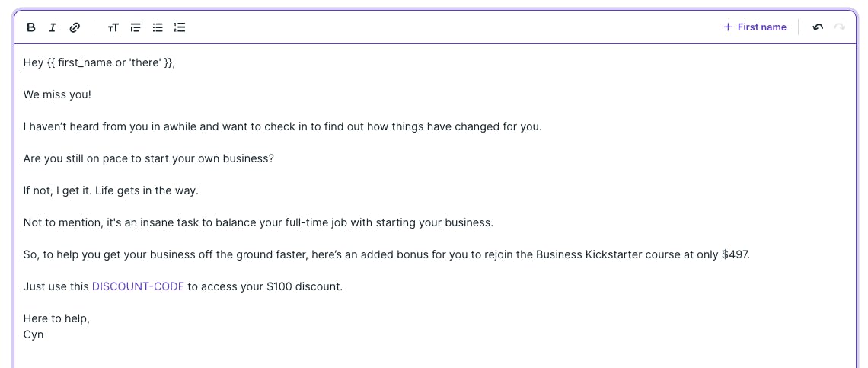Click the 'Here to help,' closing line
This screenshot has height=368, width=868.
pos(56,318)
